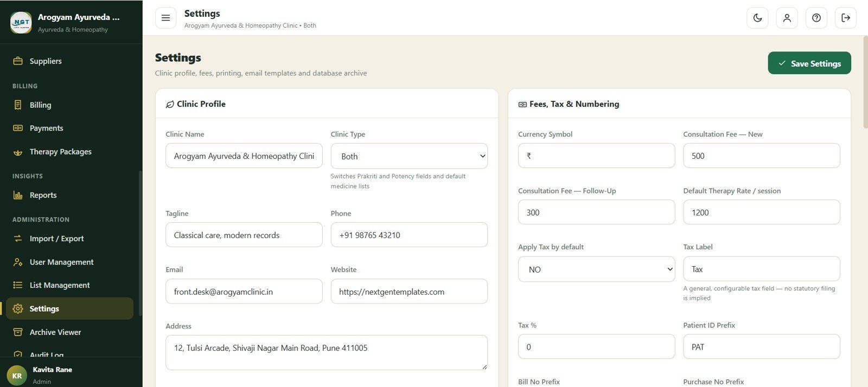Image resolution: width=868 pixels, height=387 pixels.
Task: Click Consultation Fee — Follow-Up field
Action: tap(596, 212)
